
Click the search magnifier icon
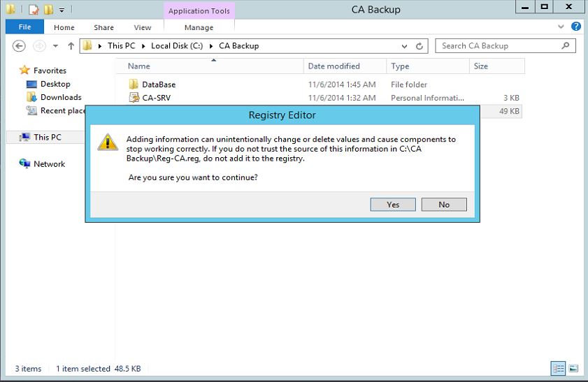566,45
